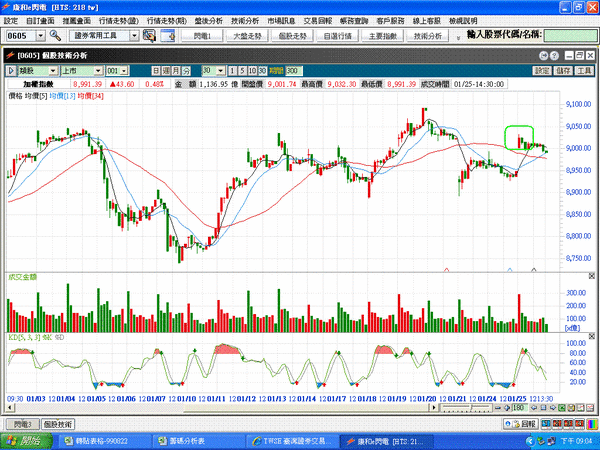Switch to the 個股技術 bottom tab

tap(58, 424)
